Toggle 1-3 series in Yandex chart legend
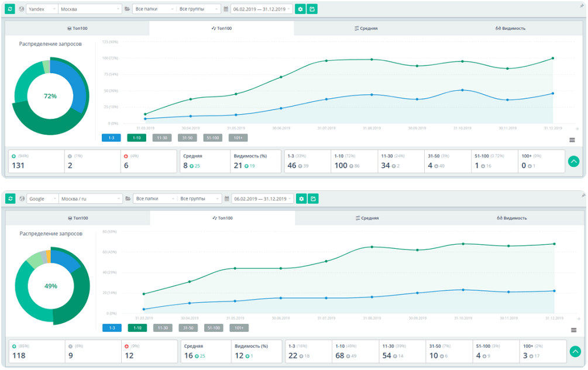This screenshot has width=588, height=370. tap(111, 138)
